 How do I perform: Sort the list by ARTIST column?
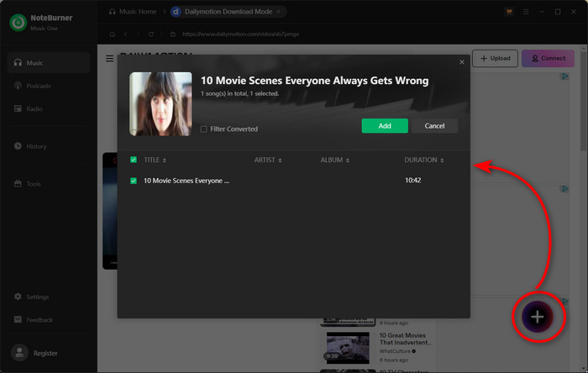(268, 160)
